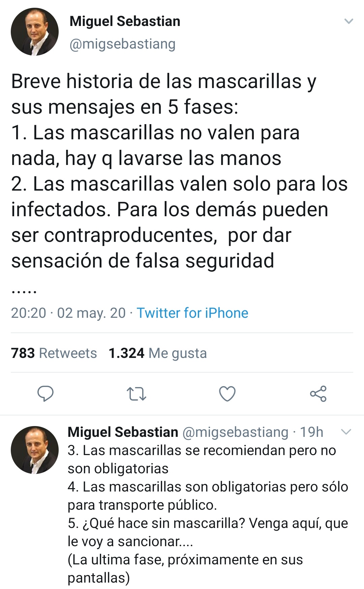Tap the reply speech bubble icon
This screenshot has width=364, height=589.
click(x=45, y=394)
